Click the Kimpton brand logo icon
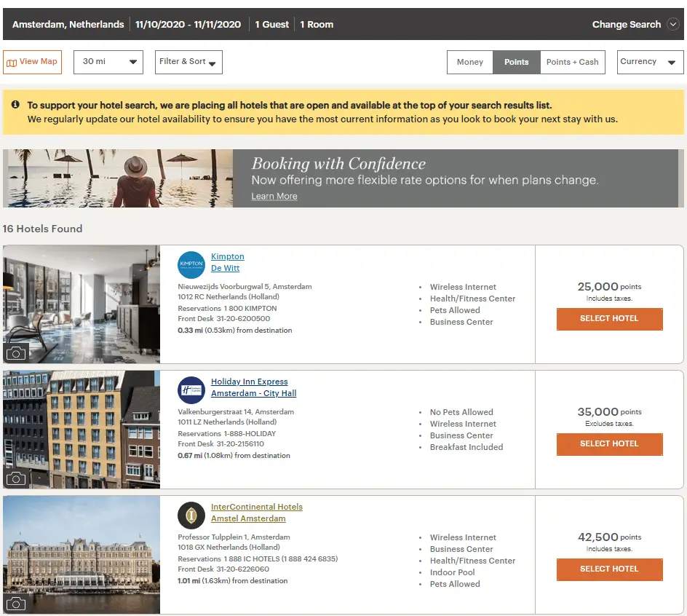The image size is (687, 616). [x=191, y=265]
